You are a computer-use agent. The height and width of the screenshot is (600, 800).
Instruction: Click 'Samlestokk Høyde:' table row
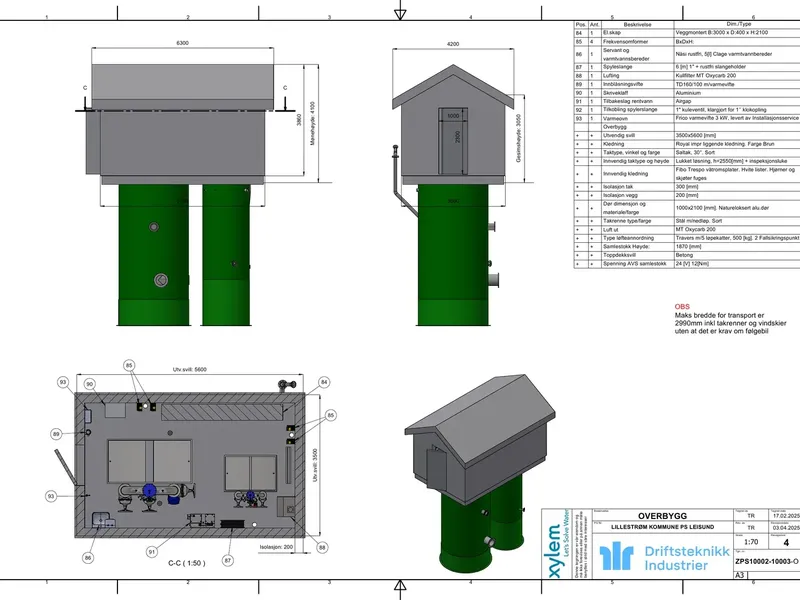click(687, 246)
